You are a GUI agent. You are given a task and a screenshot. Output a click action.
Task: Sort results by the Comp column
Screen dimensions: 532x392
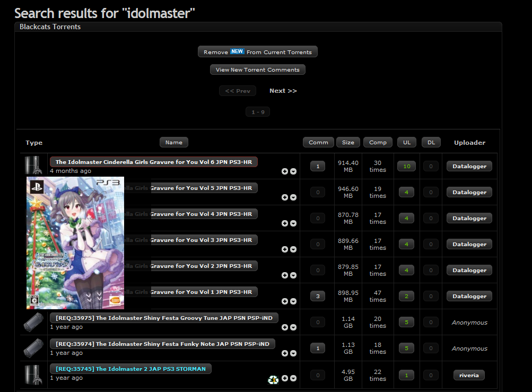coord(378,143)
